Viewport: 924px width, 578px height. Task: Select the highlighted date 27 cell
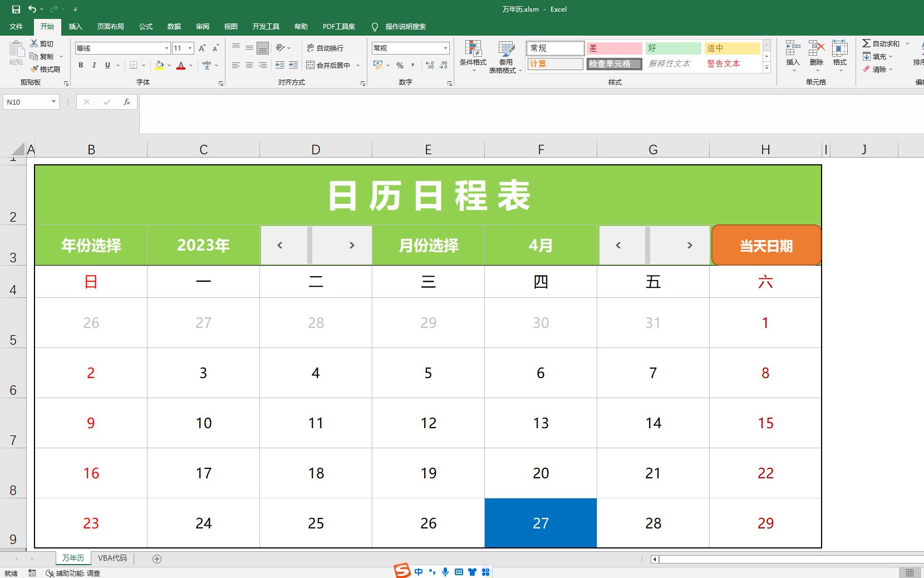pyautogui.click(x=540, y=523)
